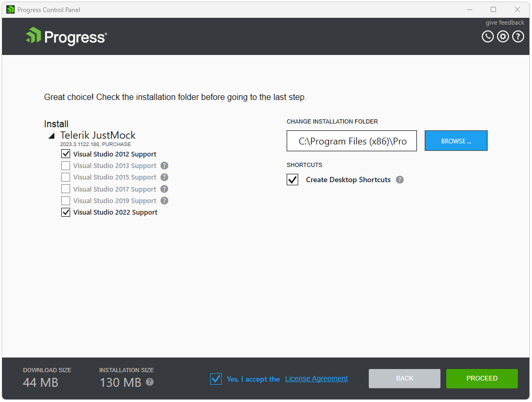
Task: Click the installation folder path field
Action: (351, 141)
